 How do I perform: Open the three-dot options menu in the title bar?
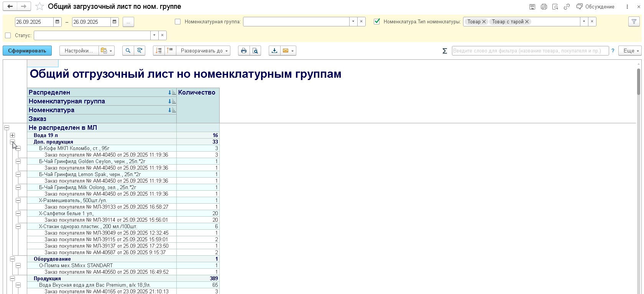click(627, 7)
